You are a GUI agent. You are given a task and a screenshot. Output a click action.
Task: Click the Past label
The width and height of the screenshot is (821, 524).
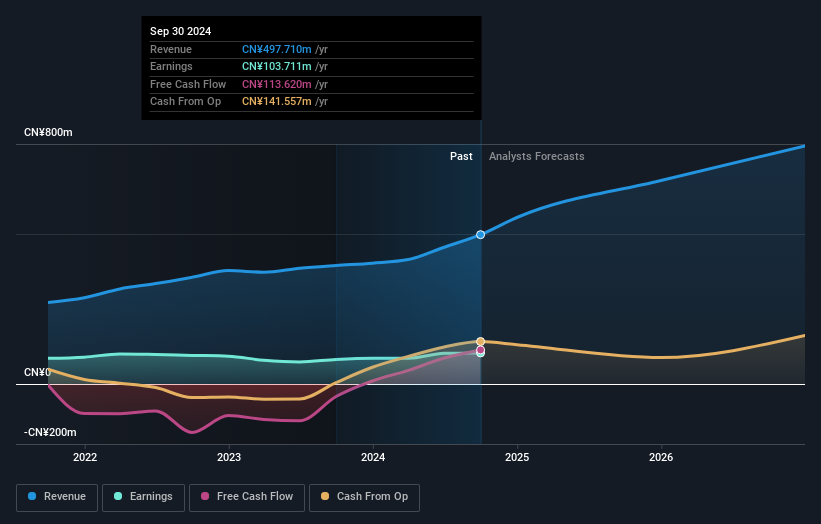461,156
